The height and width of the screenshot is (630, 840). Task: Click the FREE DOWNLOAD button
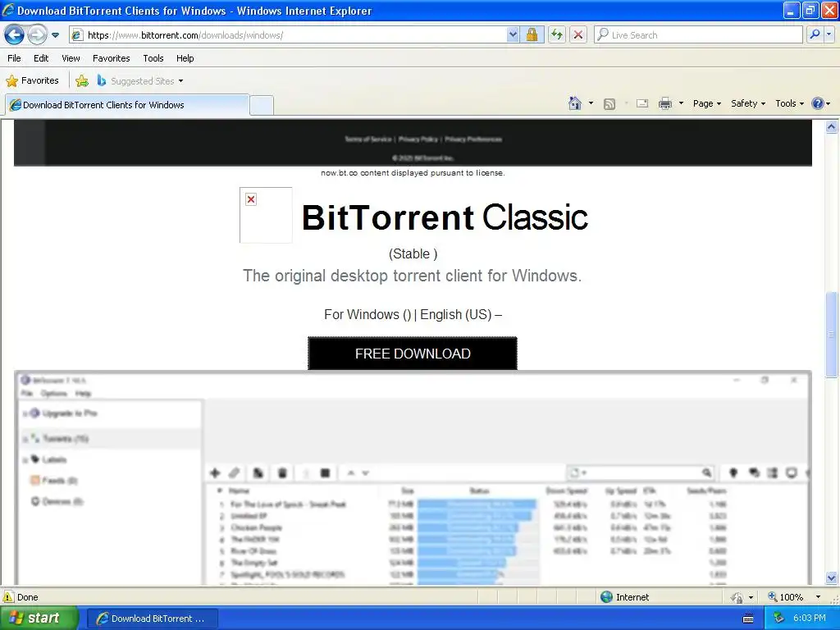[413, 354]
